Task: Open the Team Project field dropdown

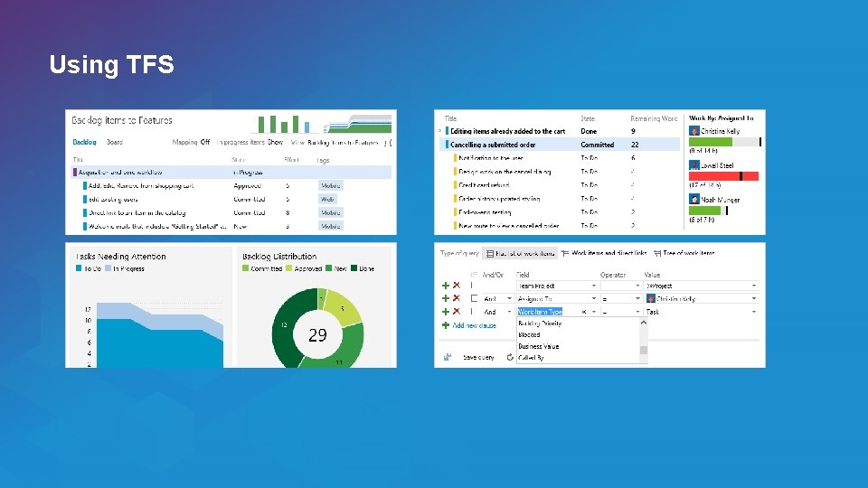Action: (x=594, y=286)
